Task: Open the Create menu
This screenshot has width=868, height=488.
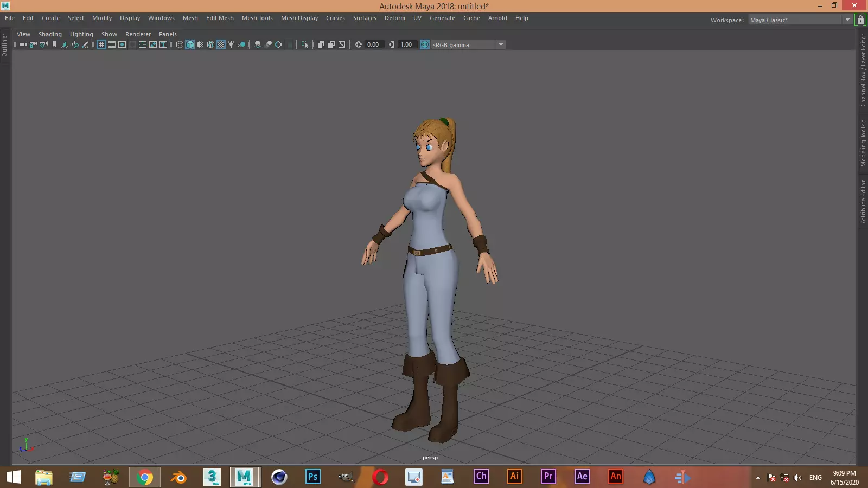Action: tap(50, 18)
